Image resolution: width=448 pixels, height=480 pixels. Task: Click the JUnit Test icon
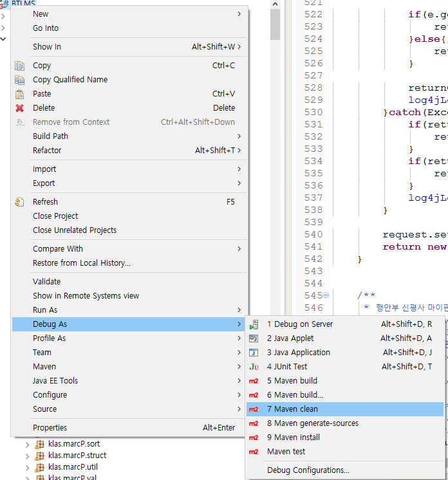click(x=254, y=367)
